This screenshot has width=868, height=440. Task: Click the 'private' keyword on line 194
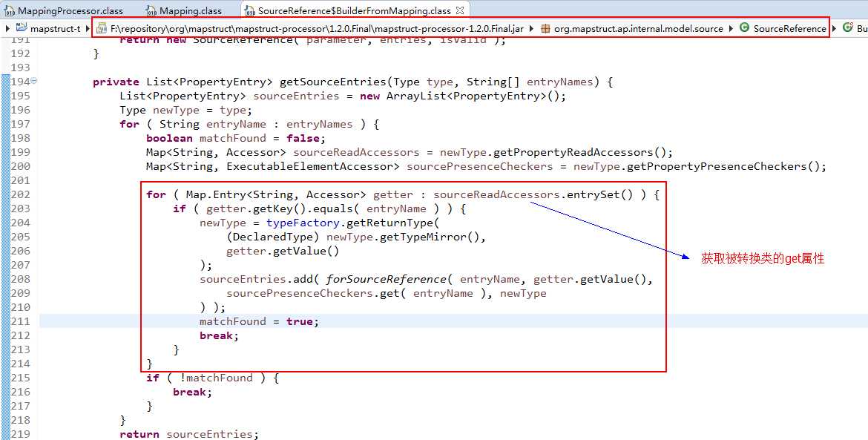[116, 82]
